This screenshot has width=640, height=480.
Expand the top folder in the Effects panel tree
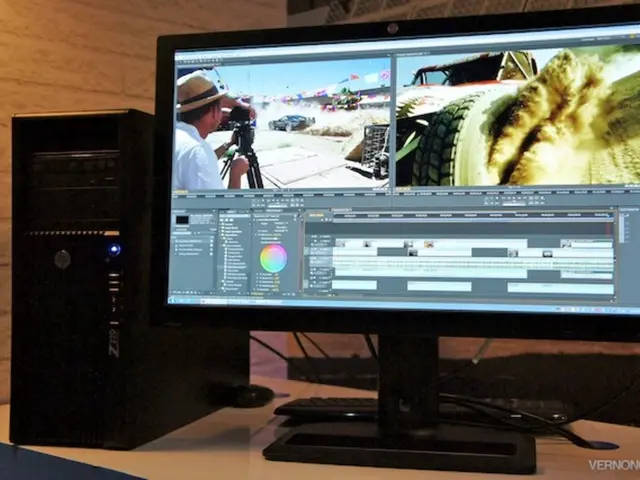pos(224,224)
